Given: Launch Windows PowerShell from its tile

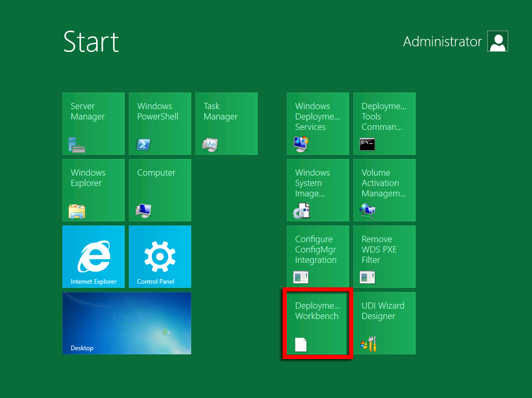Looking at the screenshot, I should tap(160, 124).
